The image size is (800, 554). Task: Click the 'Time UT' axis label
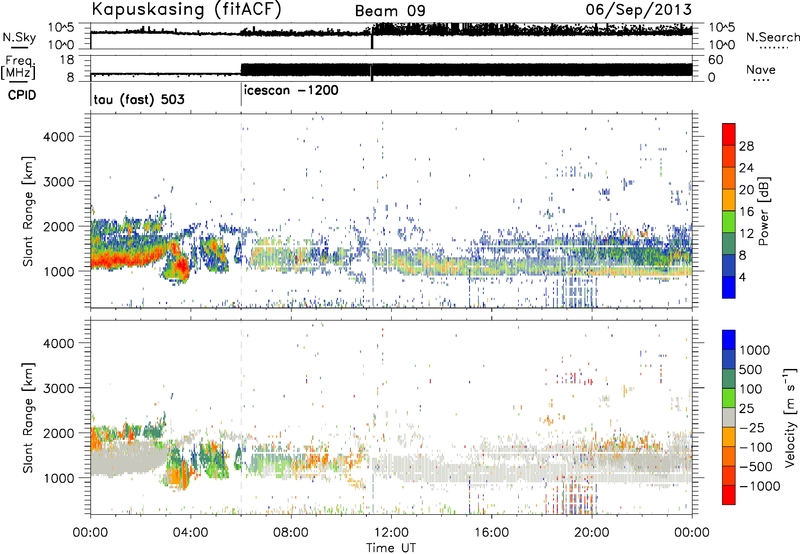coord(391,547)
